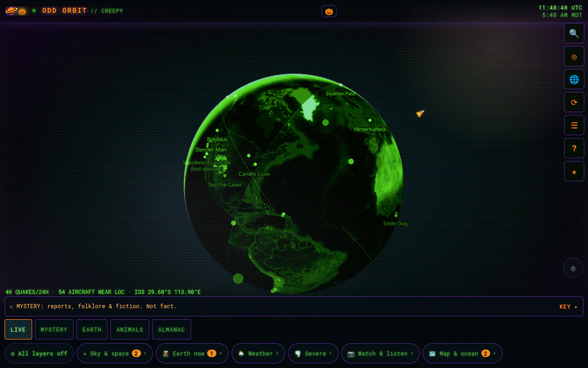This screenshot has height=368, width=588.
Task: Click the orange target locate icon
Action: coord(574,56)
